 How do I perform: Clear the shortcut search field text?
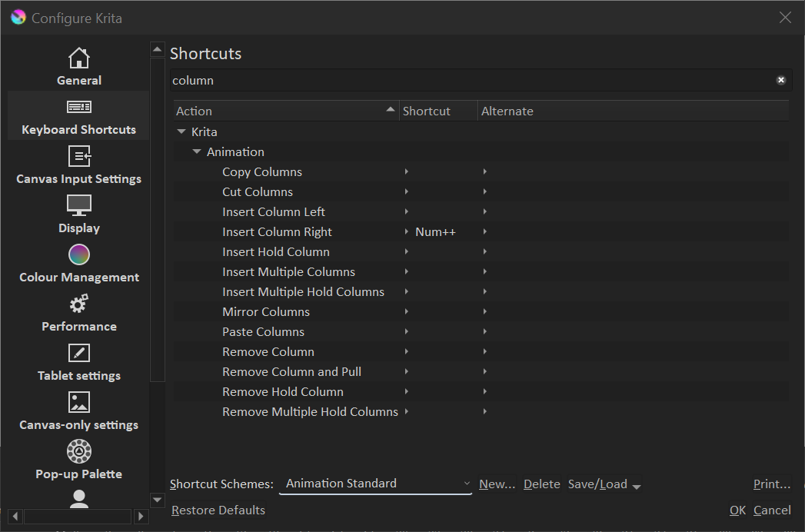point(780,80)
